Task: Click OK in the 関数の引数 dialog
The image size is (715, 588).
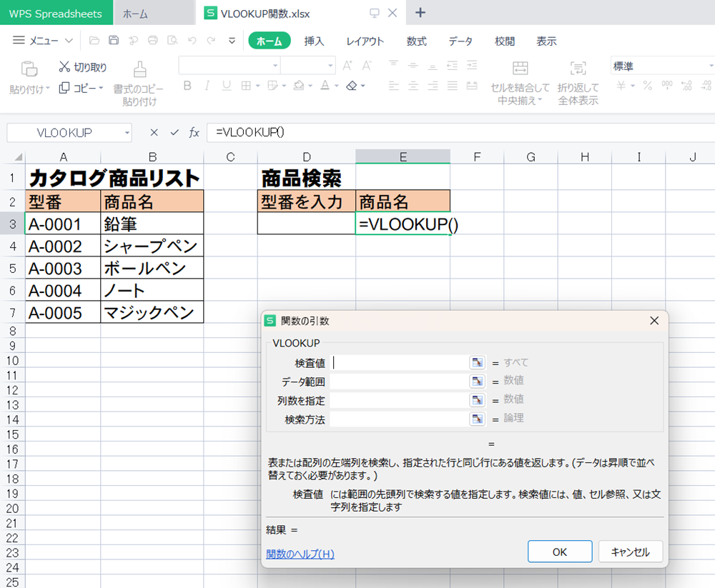Action: coord(560,552)
